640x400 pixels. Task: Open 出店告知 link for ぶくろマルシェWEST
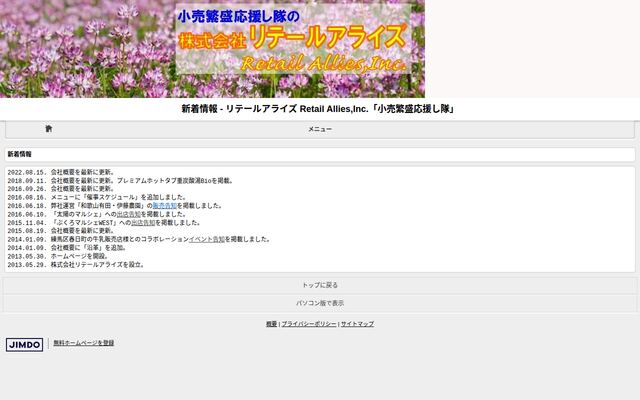(x=143, y=223)
